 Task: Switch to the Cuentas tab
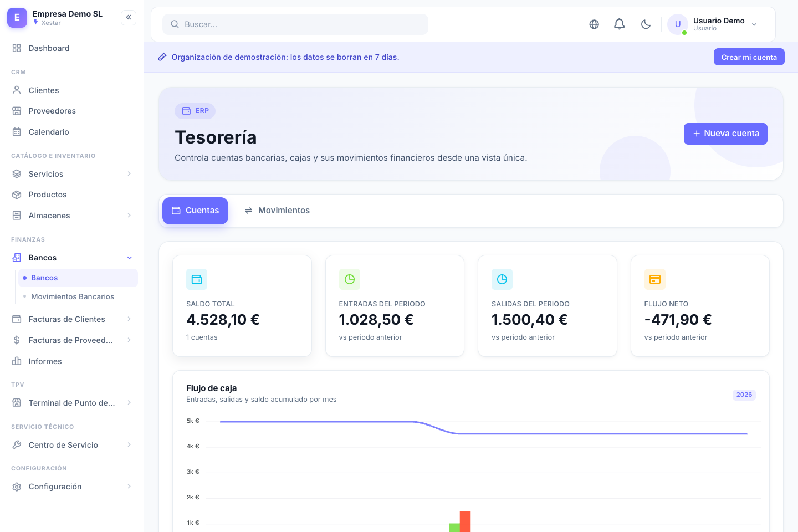pyautogui.click(x=195, y=211)
